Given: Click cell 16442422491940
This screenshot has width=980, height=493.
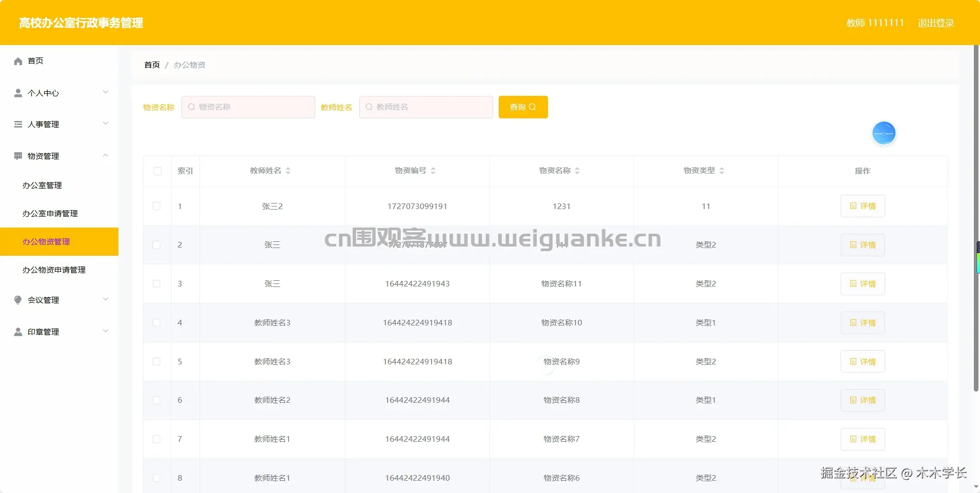Looking at the screenshot, I should pos(417,478).
